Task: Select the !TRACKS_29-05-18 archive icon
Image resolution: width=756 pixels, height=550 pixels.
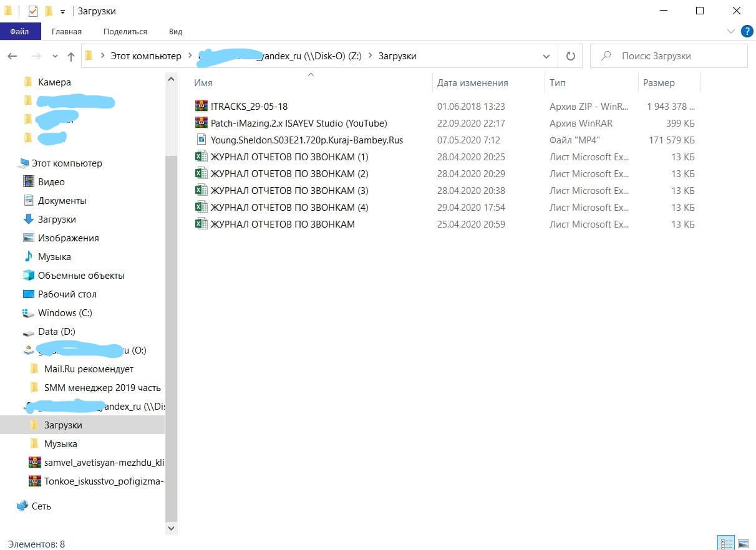Action: (201, 106)
